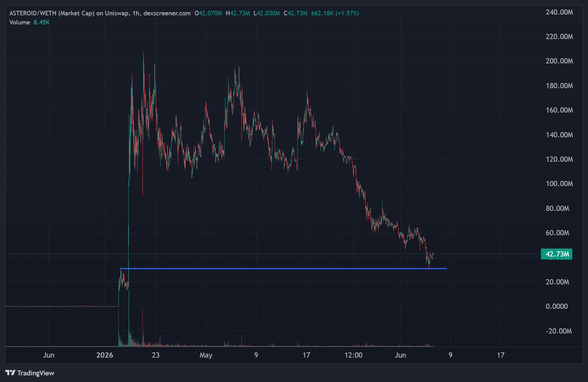Screen dimensions: 588x382
Task: Click the 200.00M price axis label
Action: [x=559, y=61]
